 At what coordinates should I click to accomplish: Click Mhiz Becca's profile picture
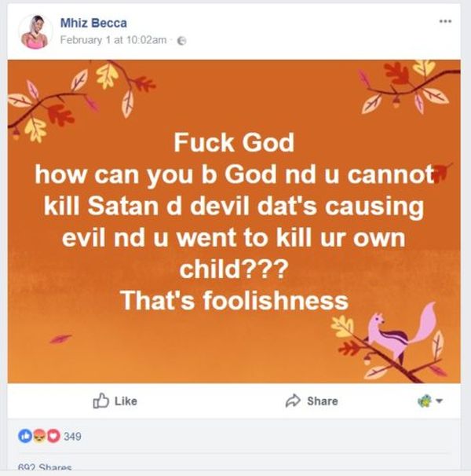tap(34, 31)
